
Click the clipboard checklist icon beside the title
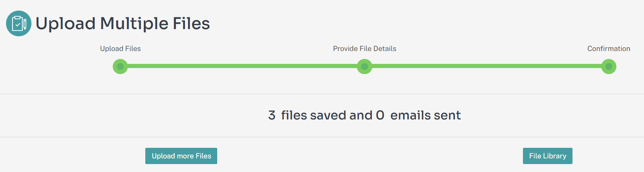pyautogui.click(x=19, y=23)
